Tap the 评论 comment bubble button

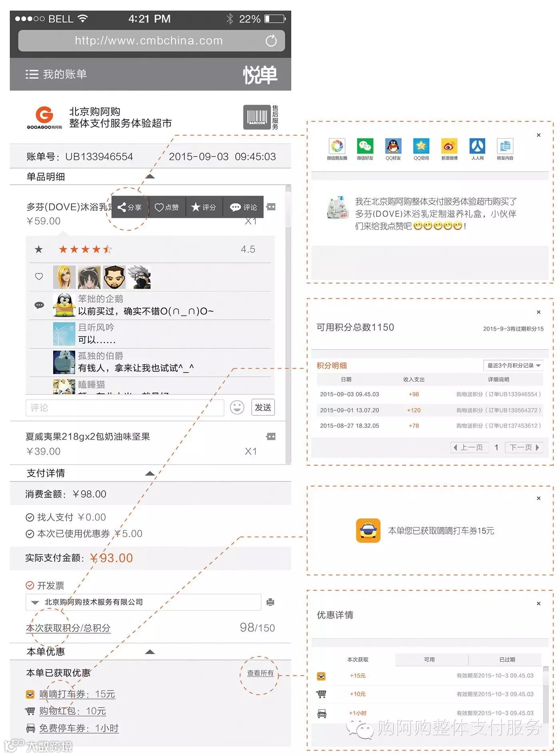(x=243, y=207)
